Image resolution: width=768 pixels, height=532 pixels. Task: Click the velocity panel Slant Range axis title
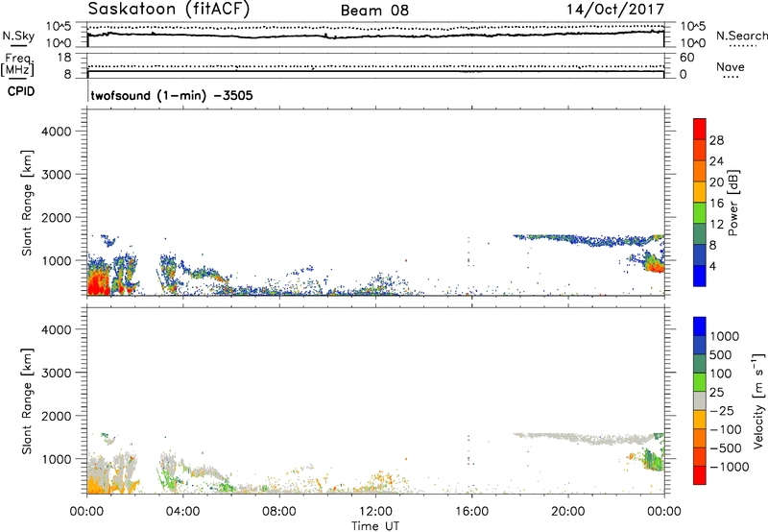click(27, 401)
